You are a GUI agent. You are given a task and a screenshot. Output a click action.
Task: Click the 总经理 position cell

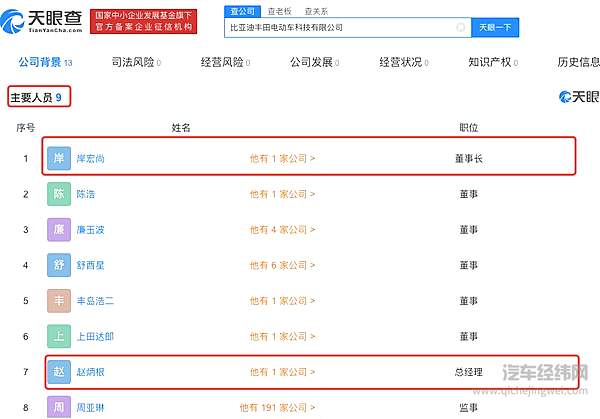pyautogui.click(x=469, y=372)
